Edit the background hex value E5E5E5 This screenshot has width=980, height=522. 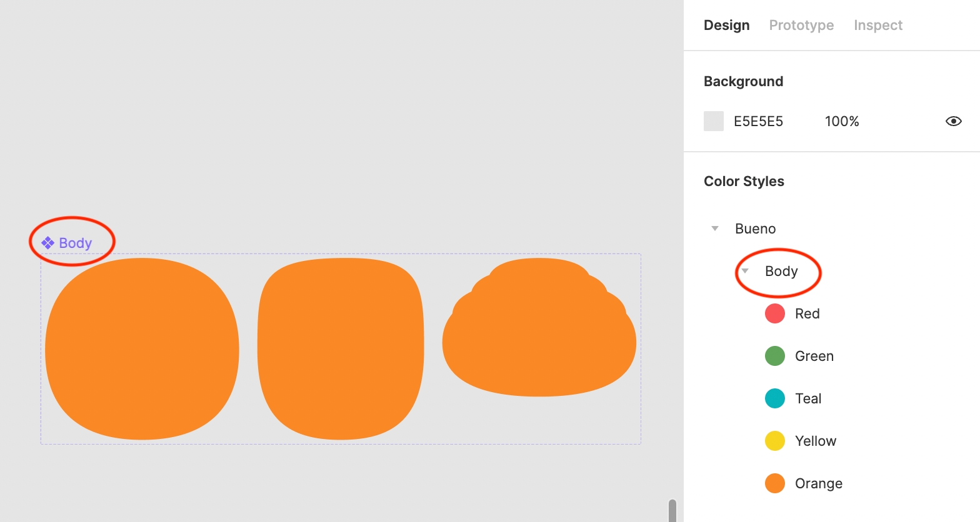(758, 121)
